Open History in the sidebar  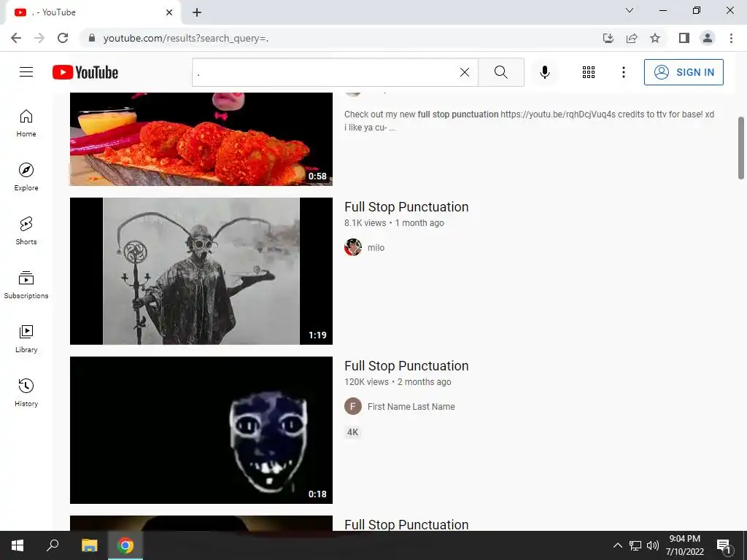(x=26, y=393)
